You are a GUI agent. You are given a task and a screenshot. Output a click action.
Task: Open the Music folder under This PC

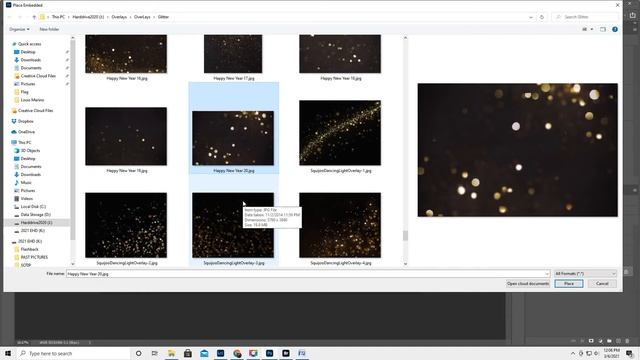coord(26,182)
